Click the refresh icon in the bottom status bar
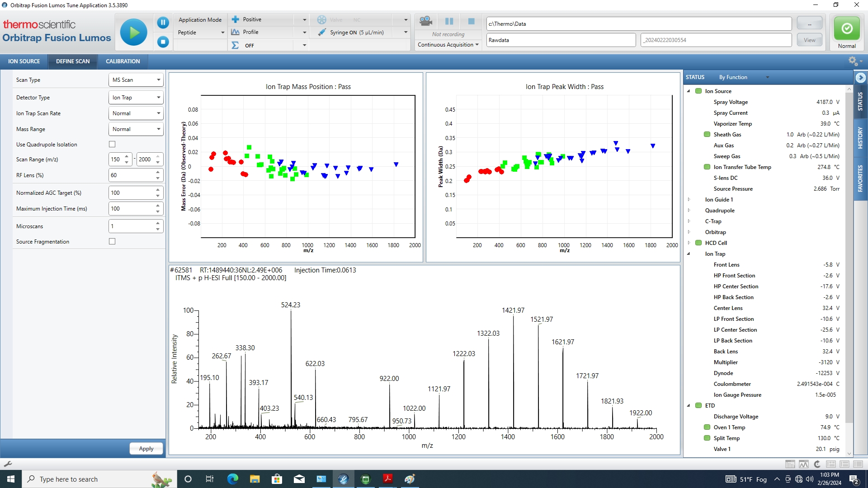Screen dimensions: 868x488 pos(816,464)
